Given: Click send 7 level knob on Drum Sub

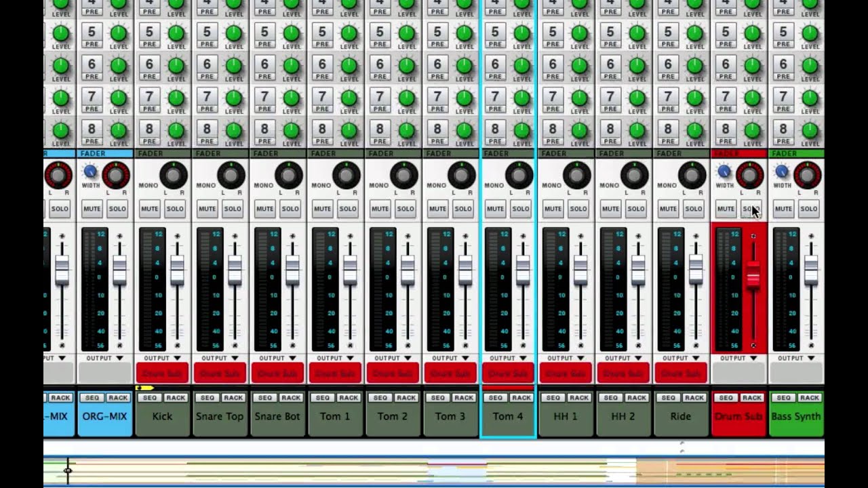Looking at the screenshot, I should (753, 98).
